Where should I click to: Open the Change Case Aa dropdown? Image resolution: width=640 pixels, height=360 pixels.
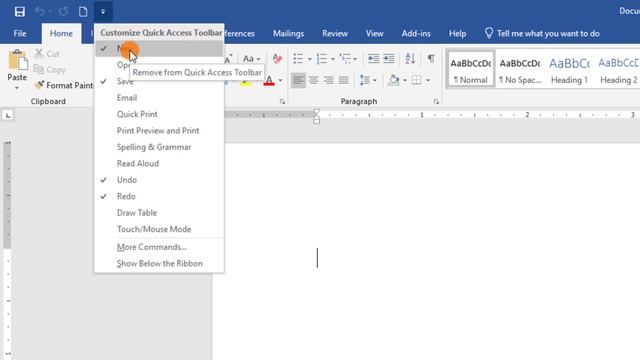click(x=251, y=59)
